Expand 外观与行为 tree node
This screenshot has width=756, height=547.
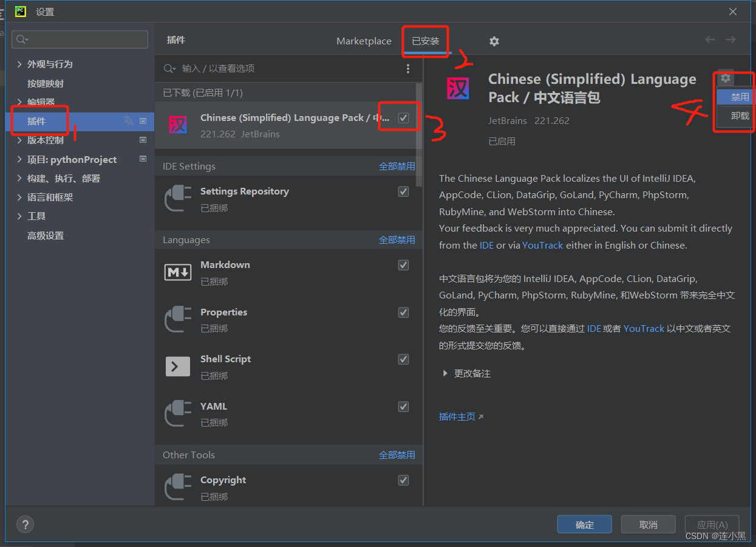click(x=20, y=64)
